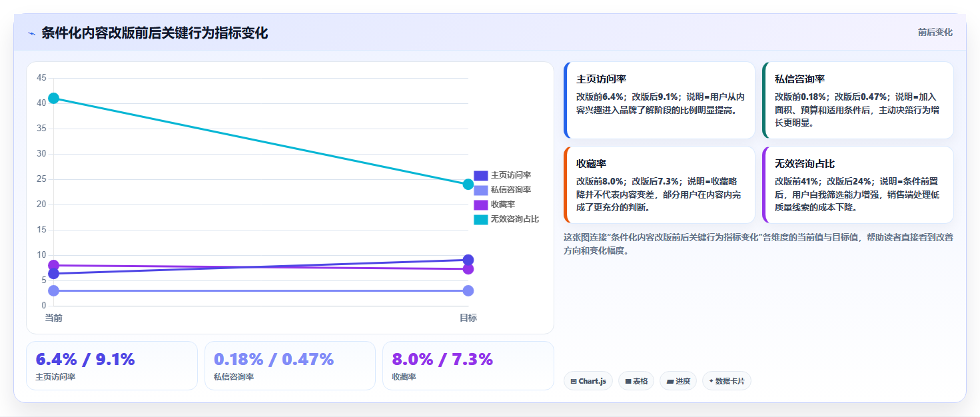
Task: Click the 无效咨询占比 legend label
Action: 515,219
